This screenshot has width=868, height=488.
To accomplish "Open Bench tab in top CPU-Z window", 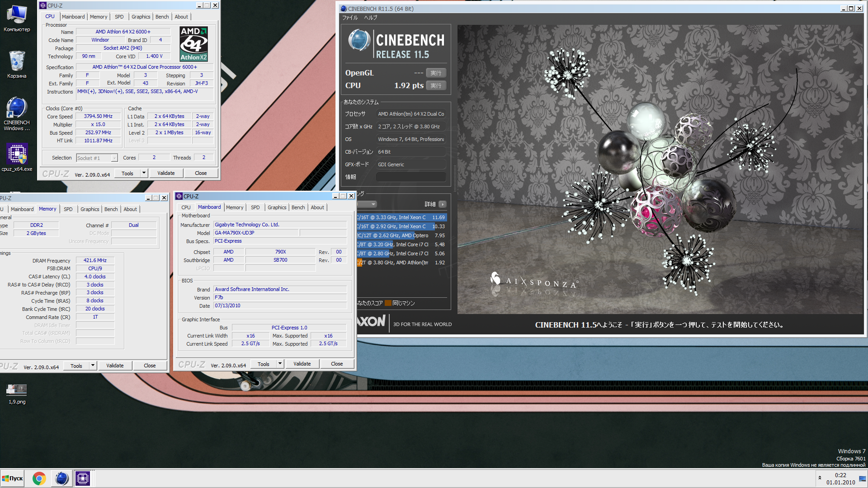I will [162, 17].
